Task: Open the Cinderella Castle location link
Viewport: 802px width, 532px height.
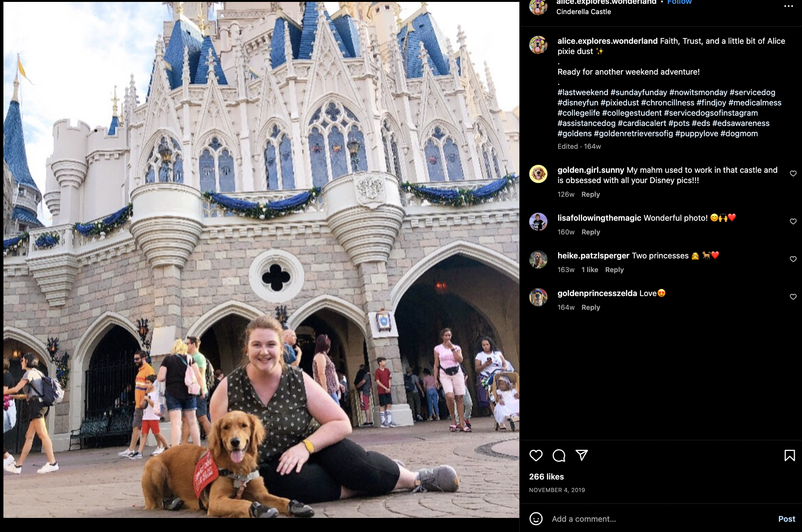Action: (x=583, y=12)
